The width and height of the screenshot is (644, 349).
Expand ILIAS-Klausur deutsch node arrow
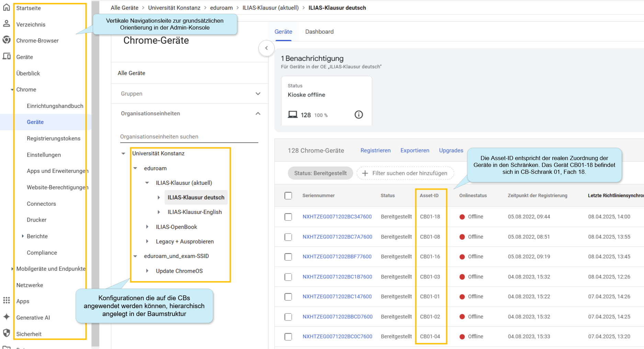[159, 198]
